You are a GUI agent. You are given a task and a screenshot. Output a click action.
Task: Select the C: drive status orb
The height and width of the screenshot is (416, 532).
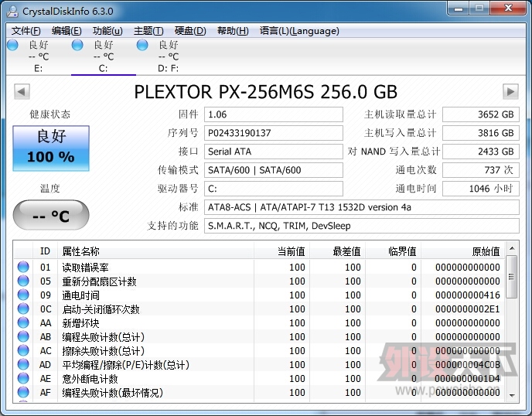click(x=77, y=46)
